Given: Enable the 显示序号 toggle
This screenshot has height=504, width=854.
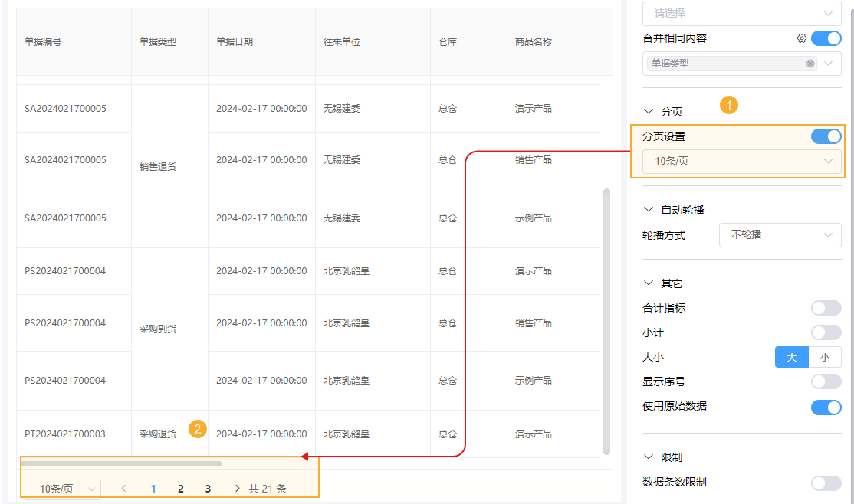Looking at the screenshot, I should coord(826,381).
